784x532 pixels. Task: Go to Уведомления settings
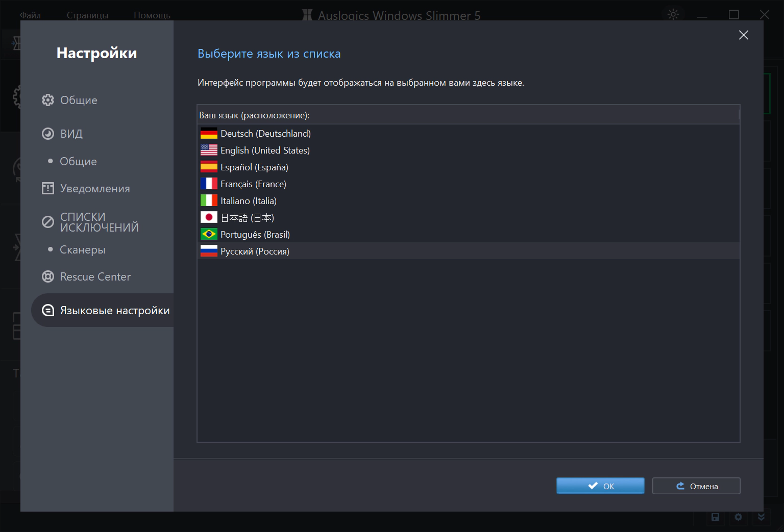coord(86,189)
